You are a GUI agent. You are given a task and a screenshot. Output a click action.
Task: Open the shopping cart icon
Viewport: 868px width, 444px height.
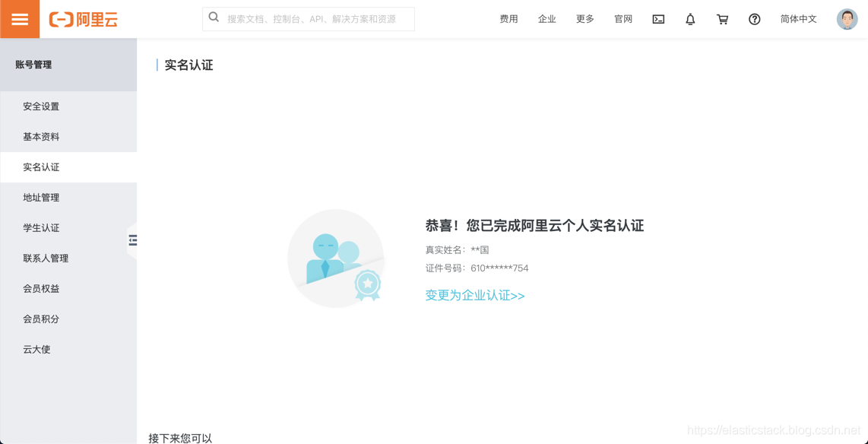tap(722, 19)
